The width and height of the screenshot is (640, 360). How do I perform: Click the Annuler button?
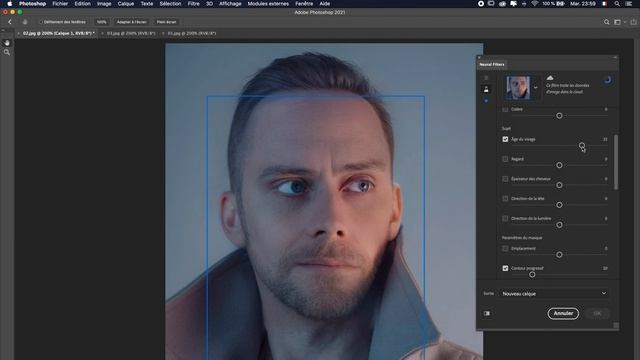[x=563, y=313]
